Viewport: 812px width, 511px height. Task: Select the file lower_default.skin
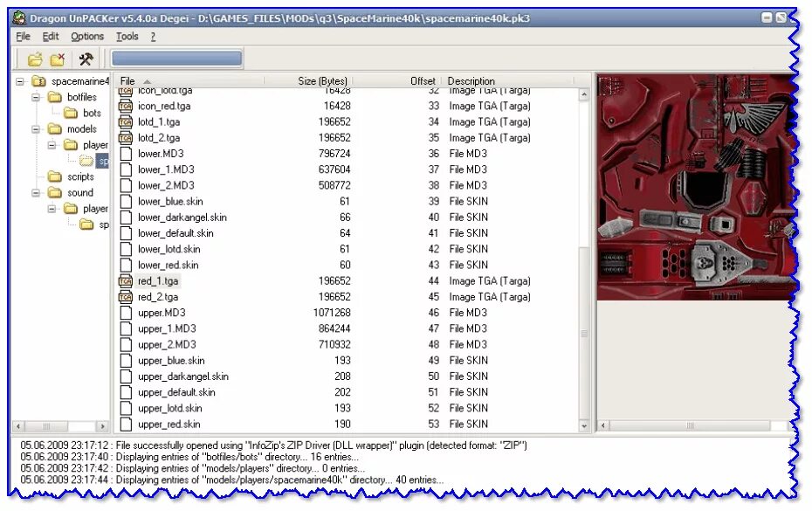coord(175,233)
